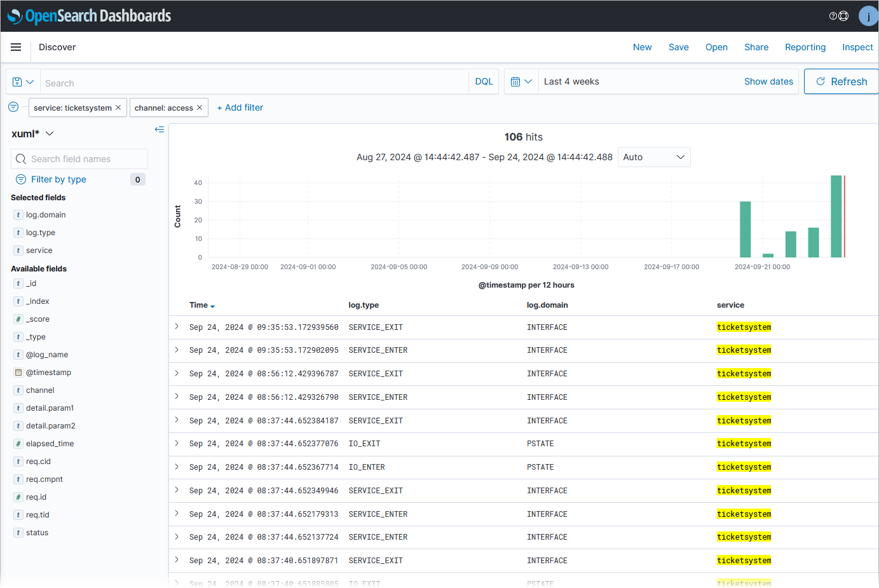Click the user avatar icon
879x588 pixels.
868,16
